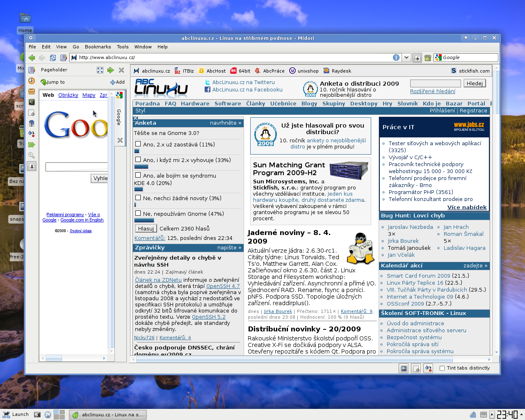Open the Launch menu on taskbar
Screen dimensions: 525x420
click(x=16, y=415)
